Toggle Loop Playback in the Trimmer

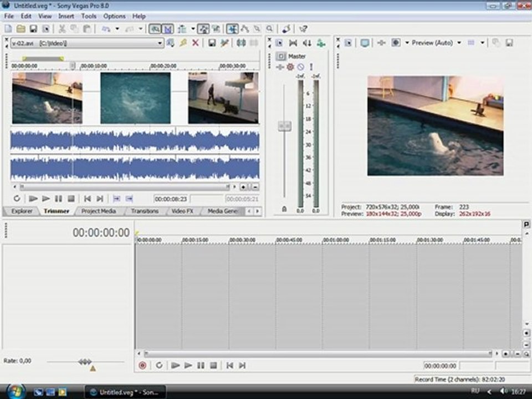(x=17, y=198)
